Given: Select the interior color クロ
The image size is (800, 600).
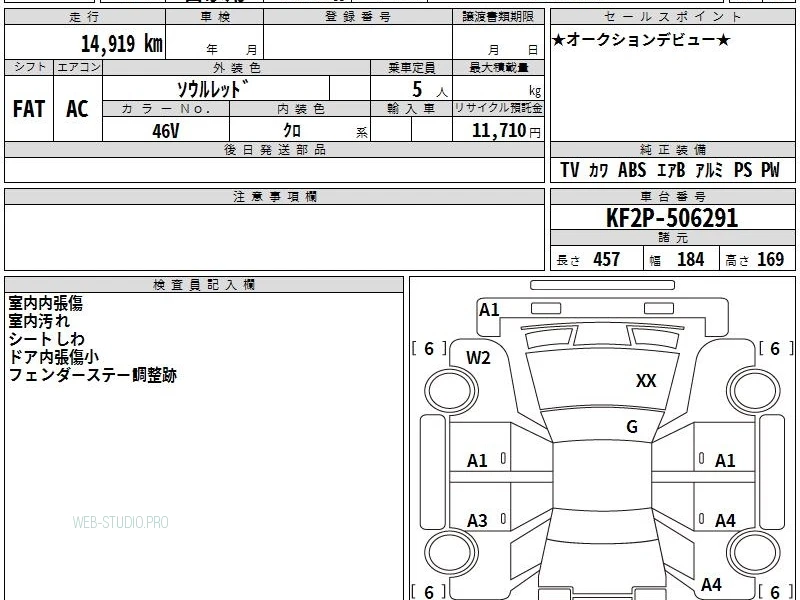Looking at the screenshot, I should pyautogui.click(x=292, y=131).
